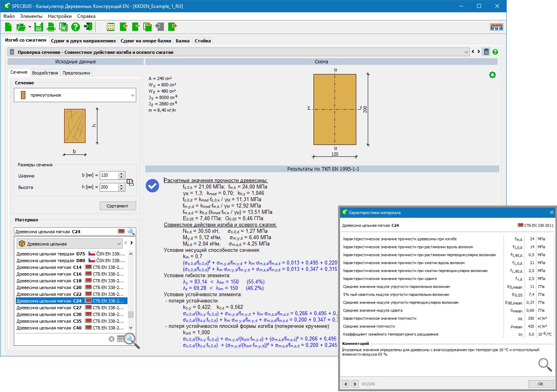The image size is (557, 392).
Task: Click the swap width and height icon
Action: point(130,182)
